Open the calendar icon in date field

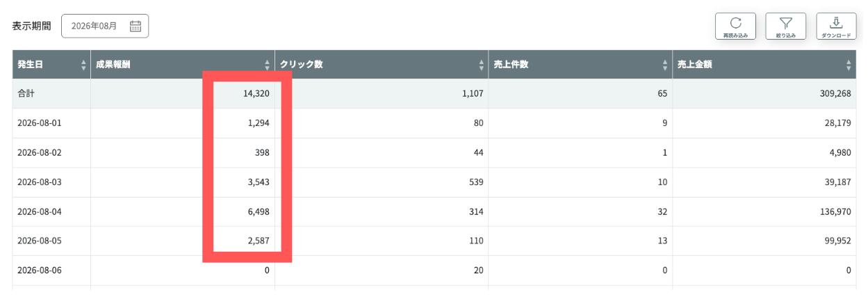coord(136,26)
